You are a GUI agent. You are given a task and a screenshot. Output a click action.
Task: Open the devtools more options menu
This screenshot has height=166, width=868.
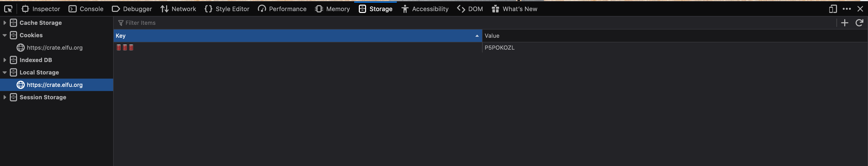point(847,9)
